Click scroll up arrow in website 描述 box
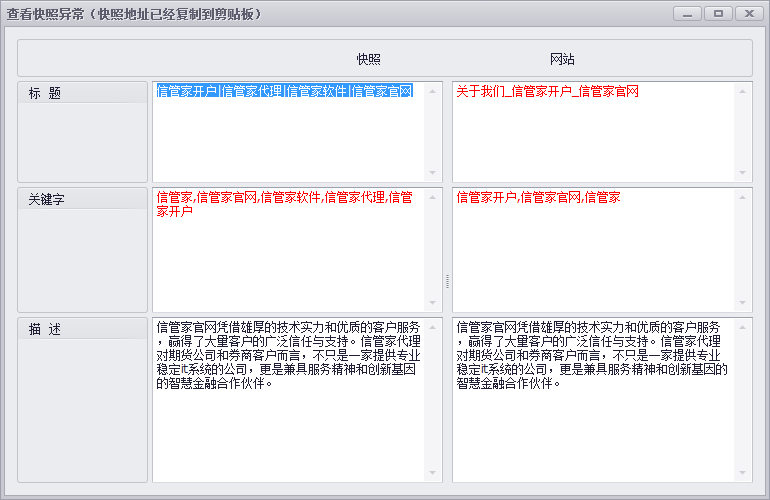This screenshot has height=500, width=770. tap(742, 327)
